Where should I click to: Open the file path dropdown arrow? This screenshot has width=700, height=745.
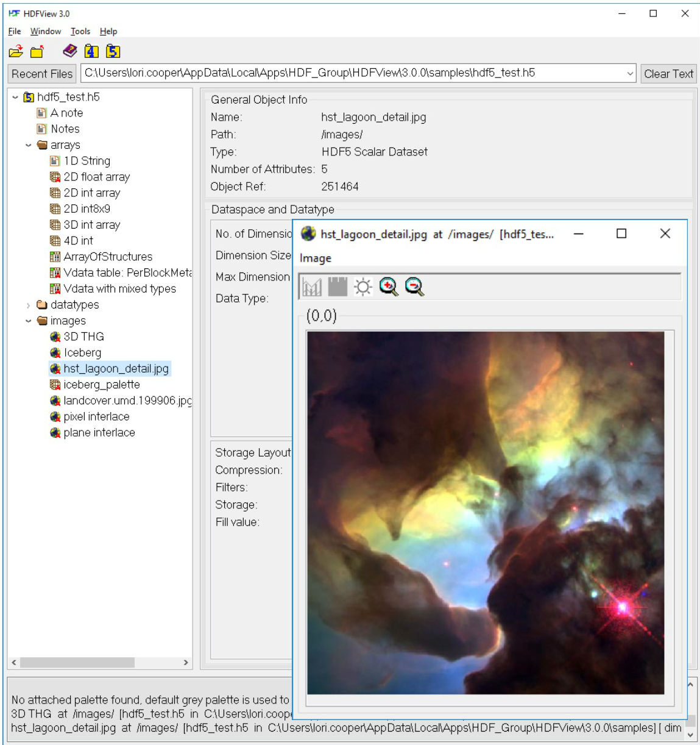pyautogui.click(x=630, y=74)
